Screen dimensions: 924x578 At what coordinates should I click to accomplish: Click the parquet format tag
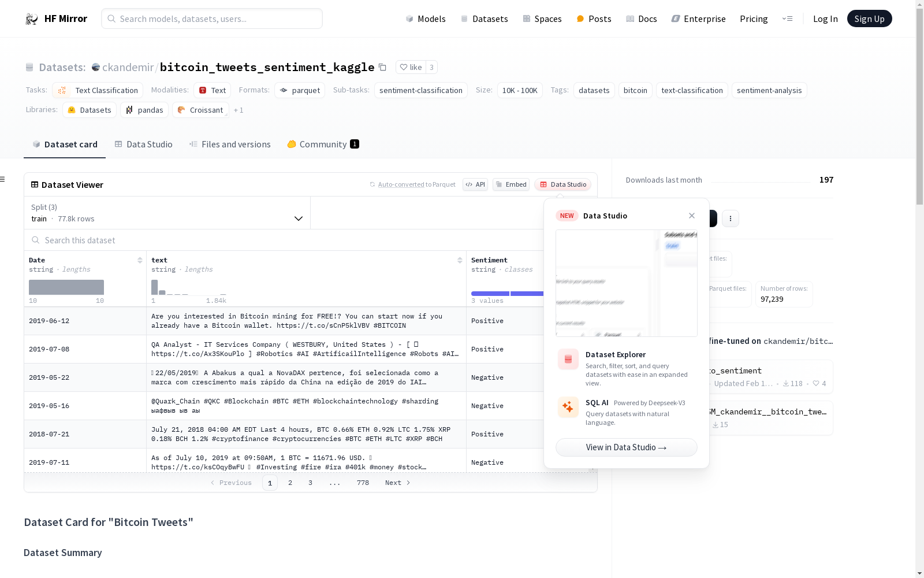coord(300,90)
